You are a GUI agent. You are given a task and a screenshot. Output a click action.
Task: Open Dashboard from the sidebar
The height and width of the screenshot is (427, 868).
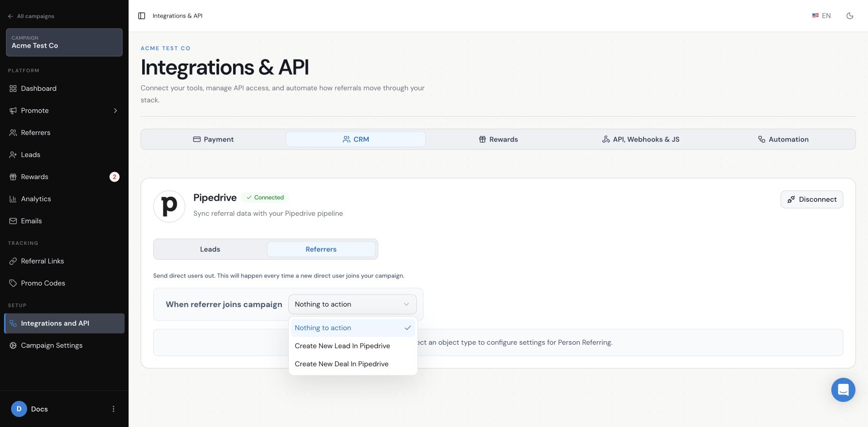64,88
